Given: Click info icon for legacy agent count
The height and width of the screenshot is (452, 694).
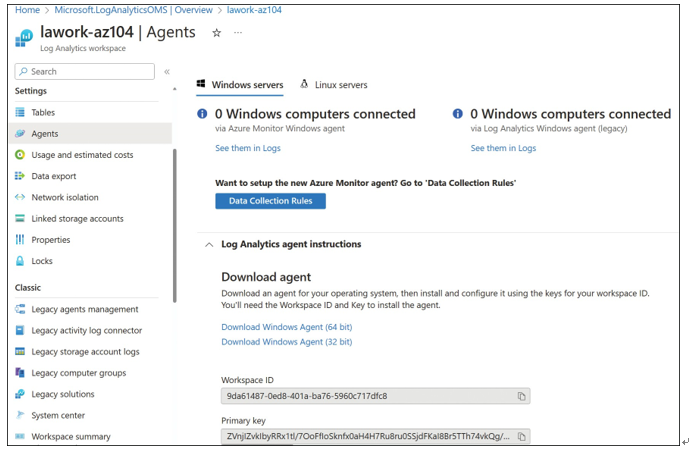Looking at the screenshot, I should point(458,114).
